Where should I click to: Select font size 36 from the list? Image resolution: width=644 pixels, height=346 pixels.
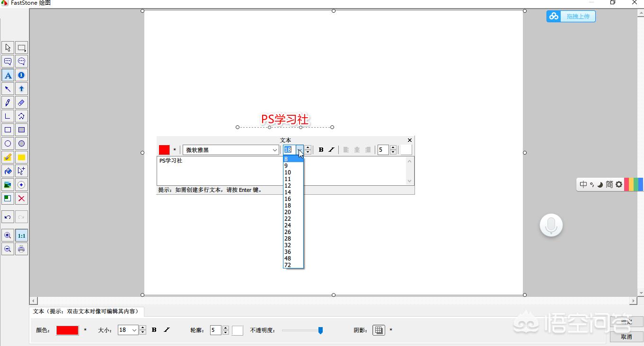(288, 252)
